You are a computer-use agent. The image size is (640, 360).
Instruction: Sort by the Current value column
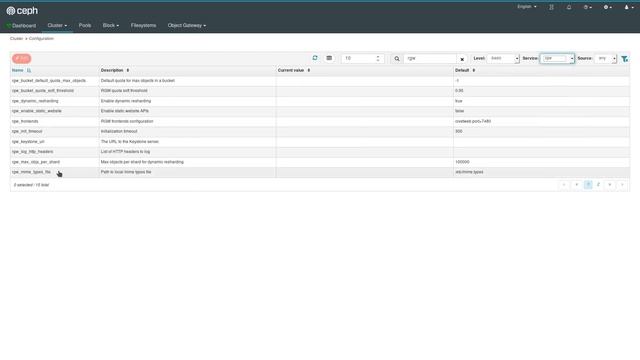point(294,70)
